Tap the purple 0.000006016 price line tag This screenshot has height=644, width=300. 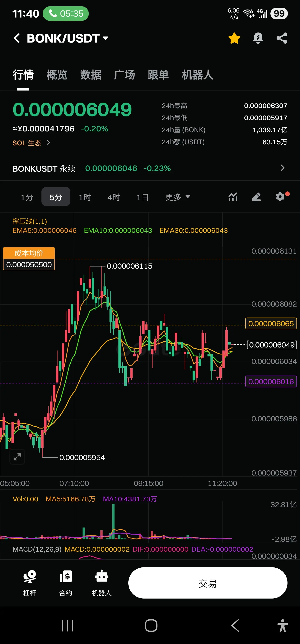point(271,381)
